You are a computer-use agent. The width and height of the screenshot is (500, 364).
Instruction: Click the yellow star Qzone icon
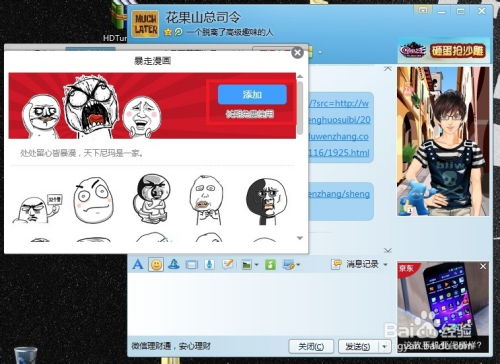pos(168,32)
